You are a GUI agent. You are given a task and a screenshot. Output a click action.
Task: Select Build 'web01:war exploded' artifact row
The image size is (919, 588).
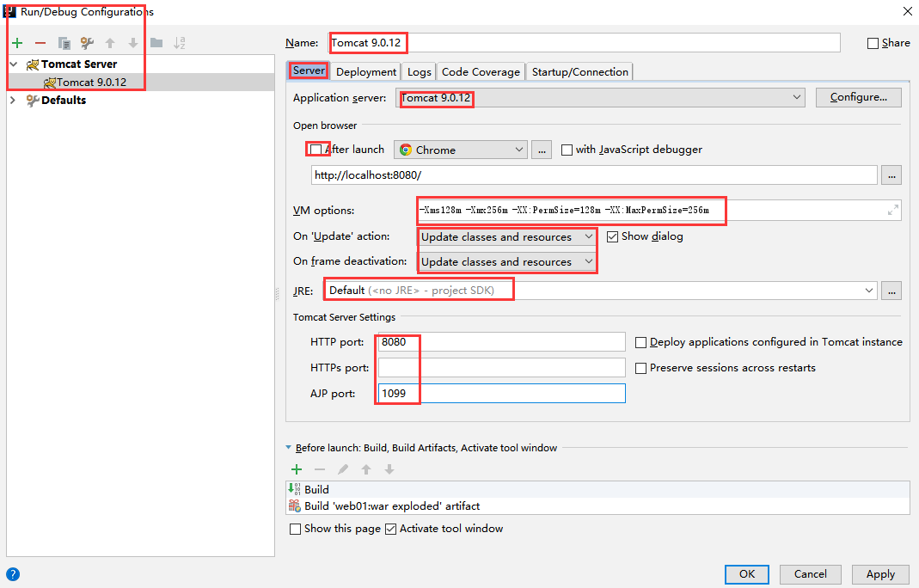tap(597, 505)
